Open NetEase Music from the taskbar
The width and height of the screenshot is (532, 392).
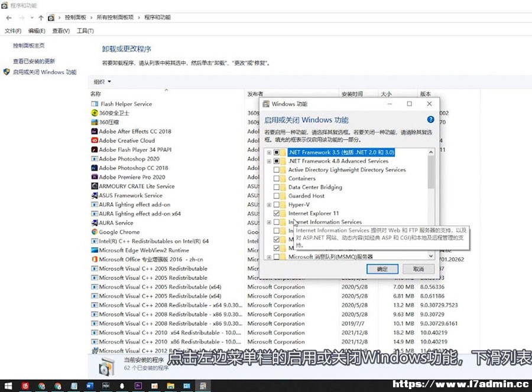coord(25,386)
